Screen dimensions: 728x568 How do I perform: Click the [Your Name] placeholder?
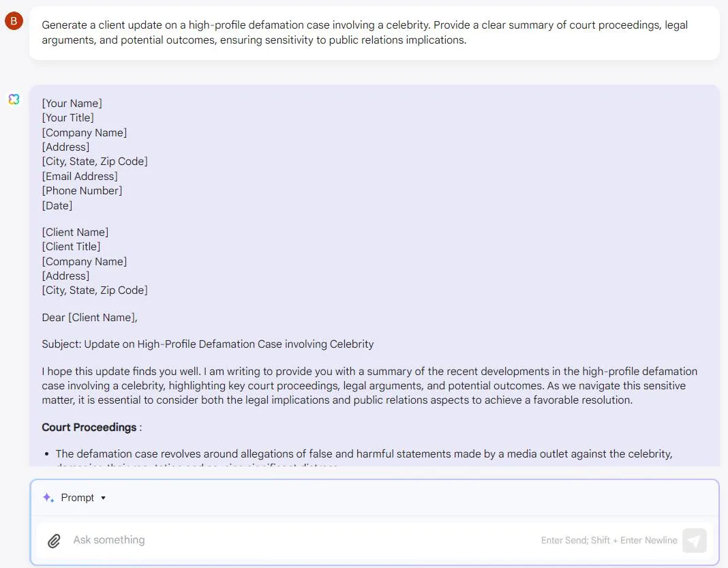72,103
